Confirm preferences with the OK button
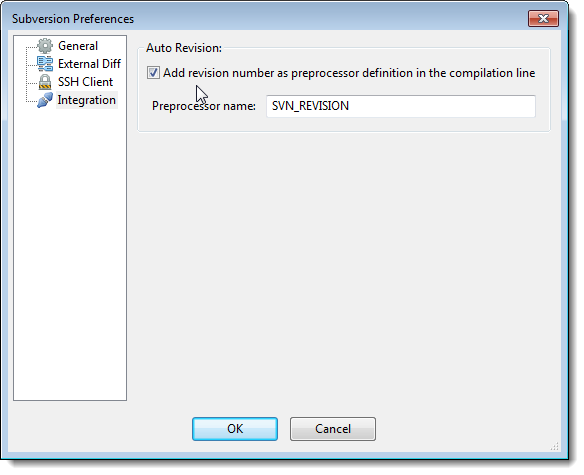This screenshot has height=475, width=584. pos(235,429)
